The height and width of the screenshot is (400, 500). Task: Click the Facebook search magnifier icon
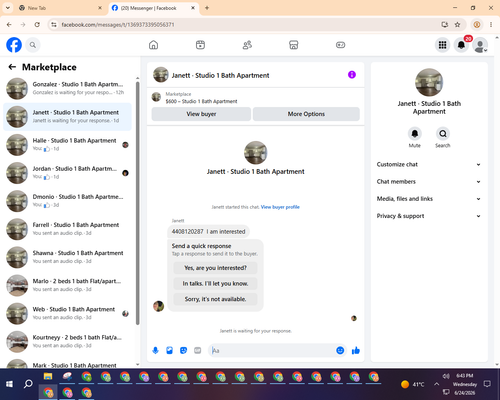point(33,45)
